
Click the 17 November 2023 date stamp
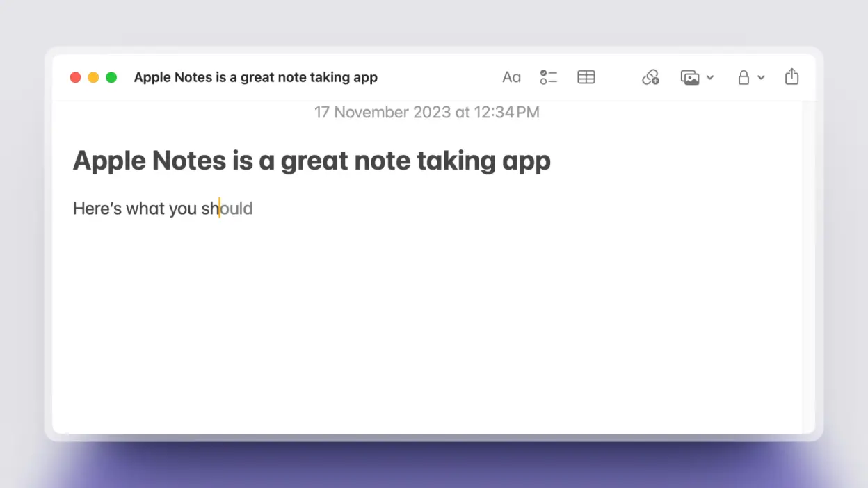coord(426,112)
